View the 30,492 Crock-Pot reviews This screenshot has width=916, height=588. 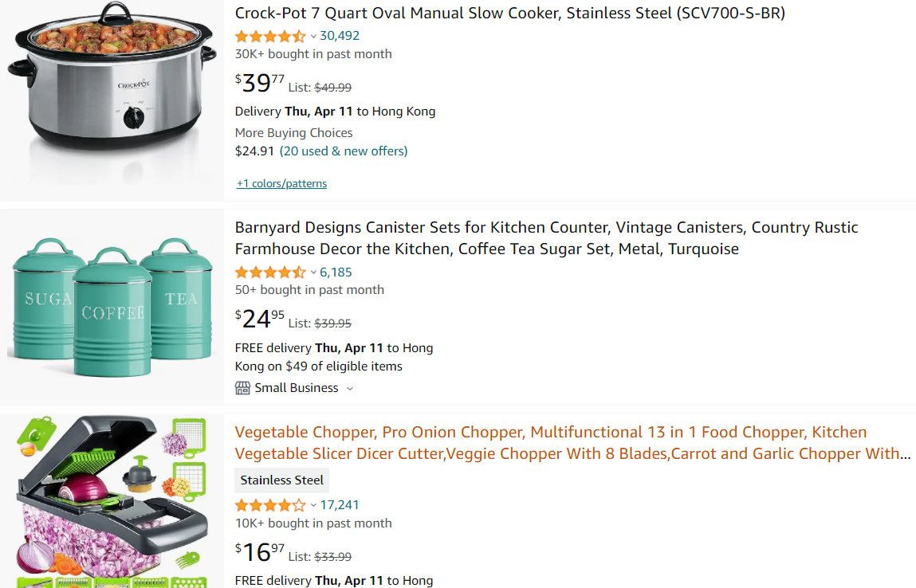click(340, 36)
